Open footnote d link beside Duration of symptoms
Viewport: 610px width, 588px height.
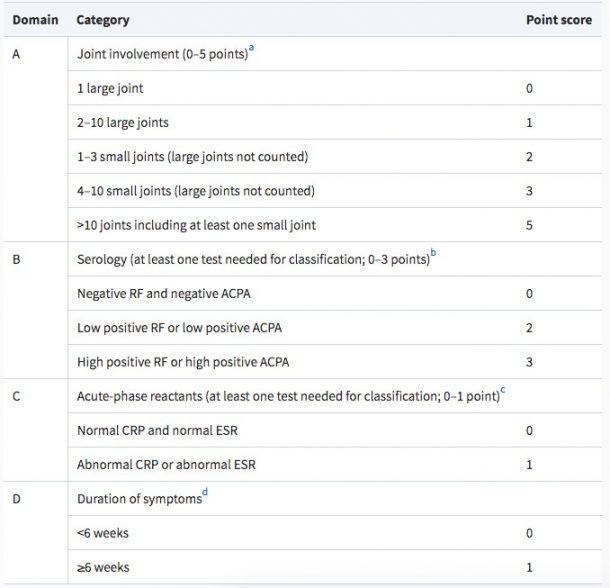(x=205, y=495)
